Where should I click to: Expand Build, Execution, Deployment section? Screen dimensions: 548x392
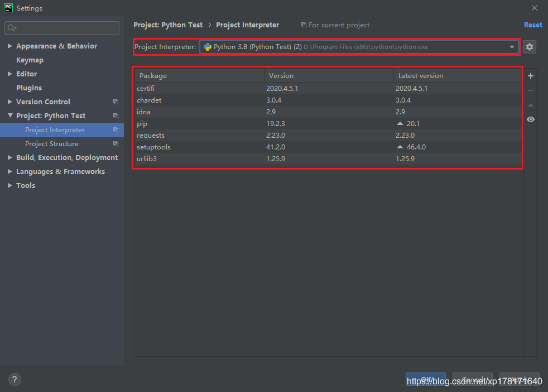pos(10,157)
